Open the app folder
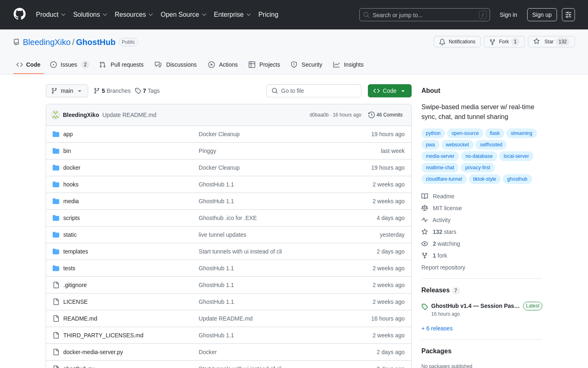This screenshot has height=368, width=588. click(68, 134)
